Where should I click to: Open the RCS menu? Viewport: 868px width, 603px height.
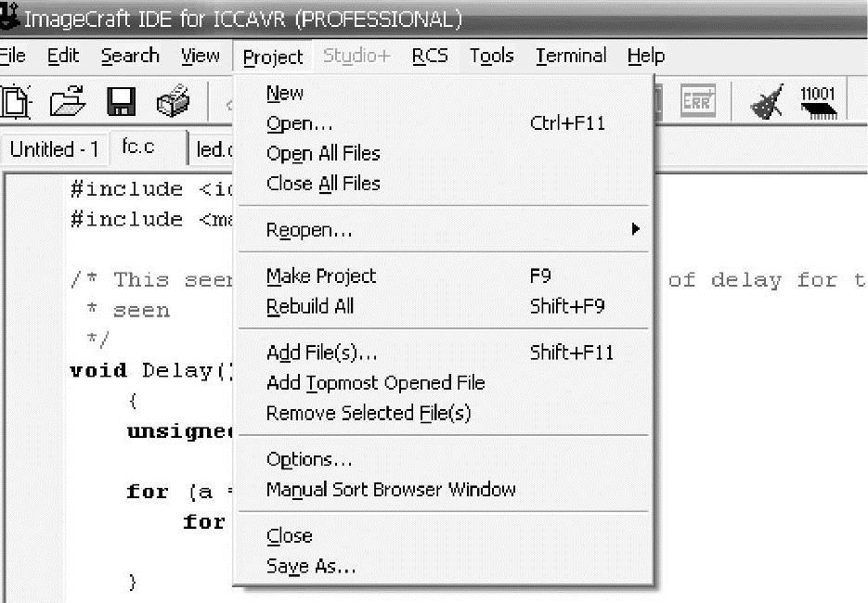[x=430, y=57]
